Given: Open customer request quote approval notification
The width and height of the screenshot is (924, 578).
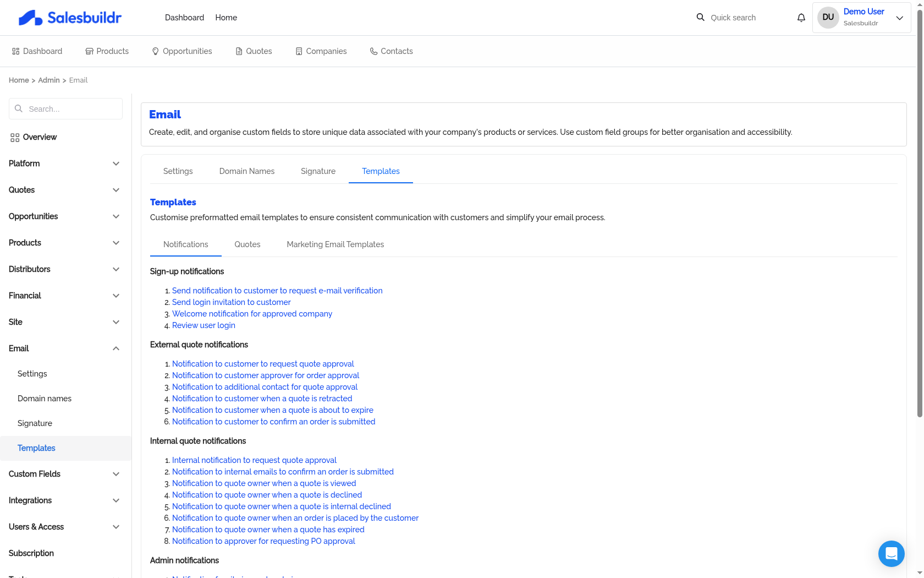Looking at the screenshot, I should (x=263, y=364).
